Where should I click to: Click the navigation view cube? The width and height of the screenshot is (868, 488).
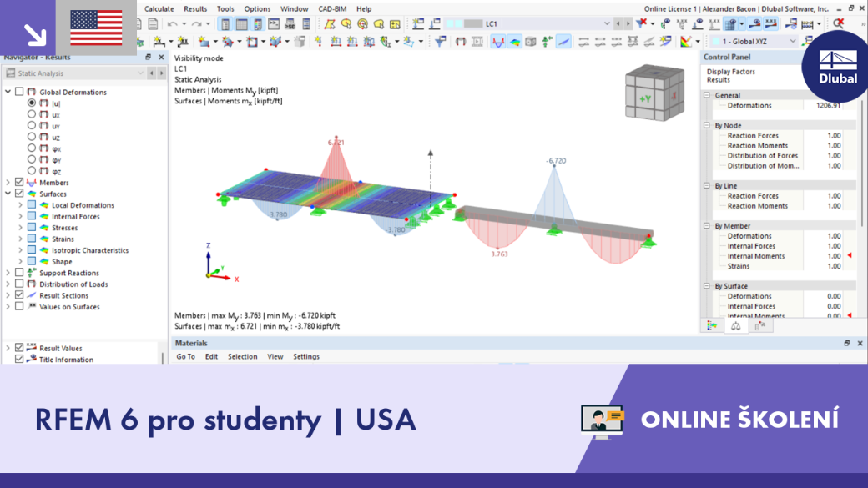[654, 93]
